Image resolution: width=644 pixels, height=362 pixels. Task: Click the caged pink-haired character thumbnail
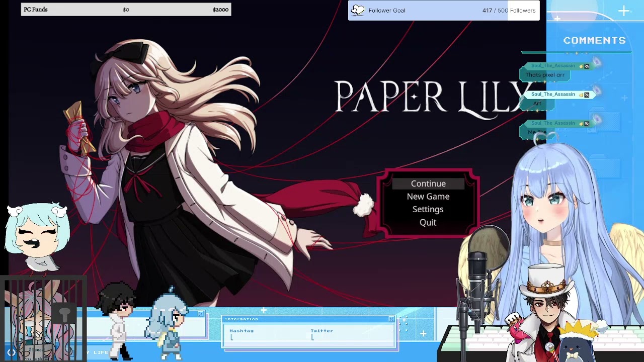[x=44, y=319]
